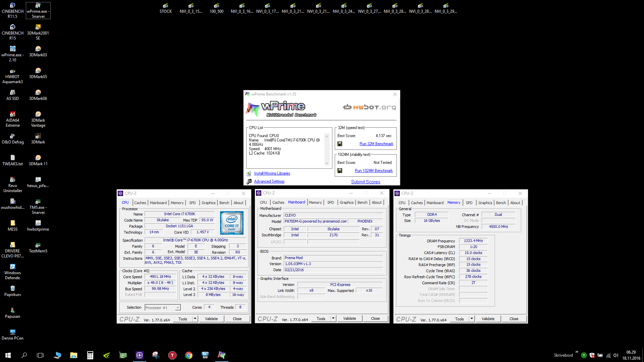644x362 pixels.
Task: Select the 3DMark2001 SE desktop icon
Action: coord(38,32)
